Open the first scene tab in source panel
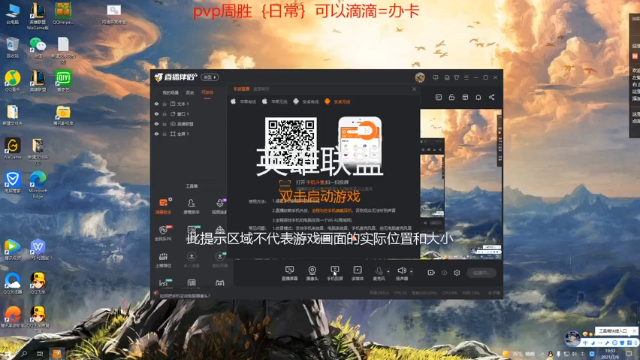This screenshot has height=360, width=640. [170, 93]
